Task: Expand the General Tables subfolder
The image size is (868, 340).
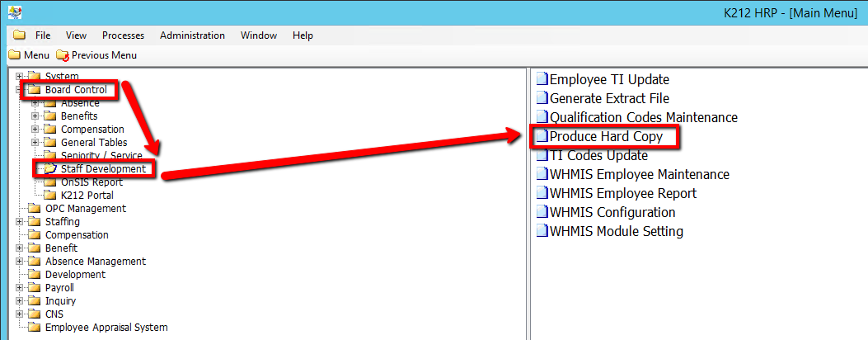Action: (x=35, y=143)
